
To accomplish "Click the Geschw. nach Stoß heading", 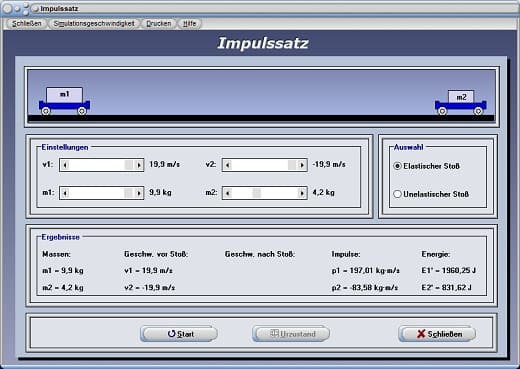I will click(260, 254).
